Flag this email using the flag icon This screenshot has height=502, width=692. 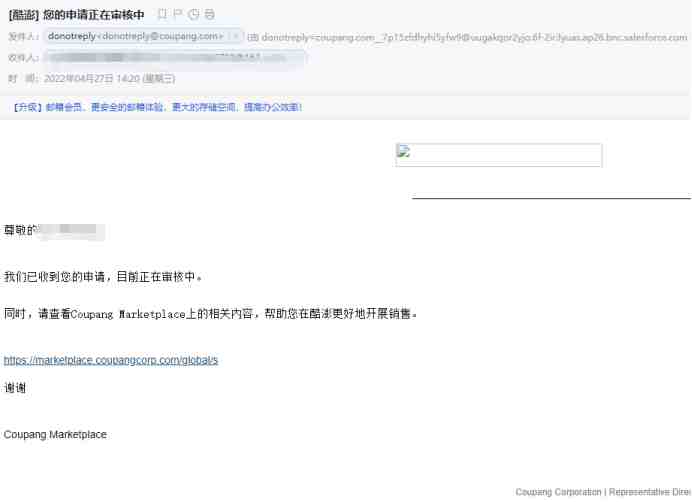[x=177, y=14]
